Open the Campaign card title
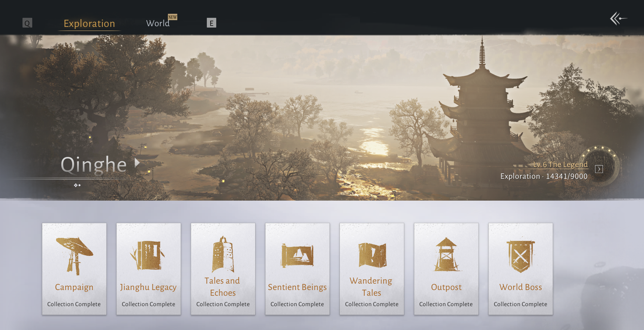644x330 pixels. (74, 287)
